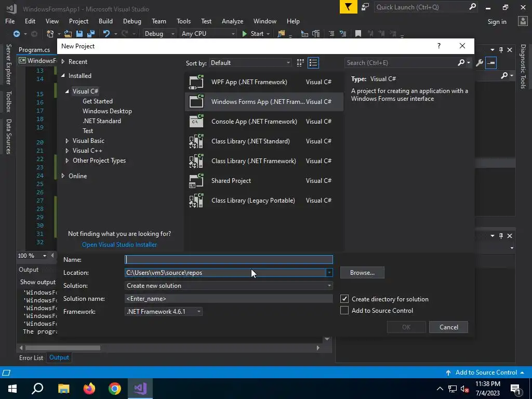This screenshot has height=399, width=532.
Task: Switch to the Error List tab
Action: [x=31, y=357]
